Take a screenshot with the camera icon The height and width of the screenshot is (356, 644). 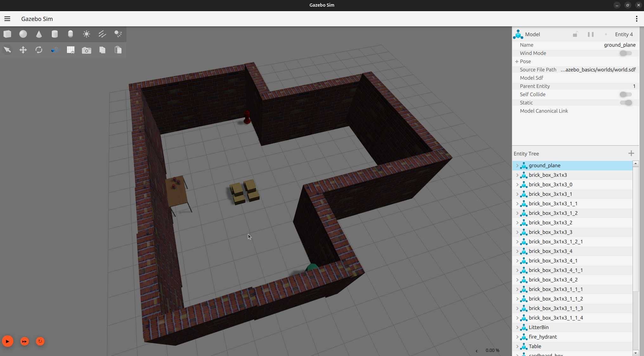click(x=86, y=50)
